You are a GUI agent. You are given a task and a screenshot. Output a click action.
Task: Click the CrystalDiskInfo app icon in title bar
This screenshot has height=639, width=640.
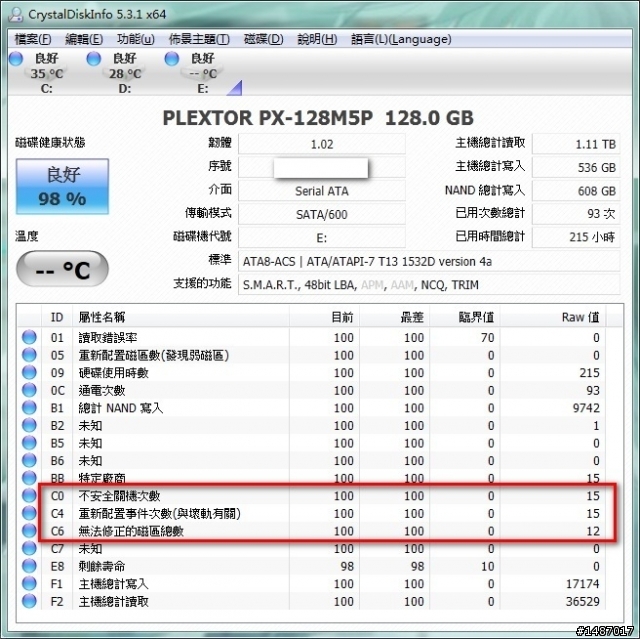16,14
